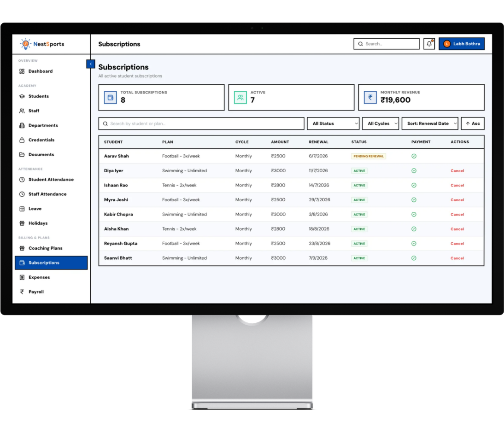Click the Expenses receipt icon

22,277
